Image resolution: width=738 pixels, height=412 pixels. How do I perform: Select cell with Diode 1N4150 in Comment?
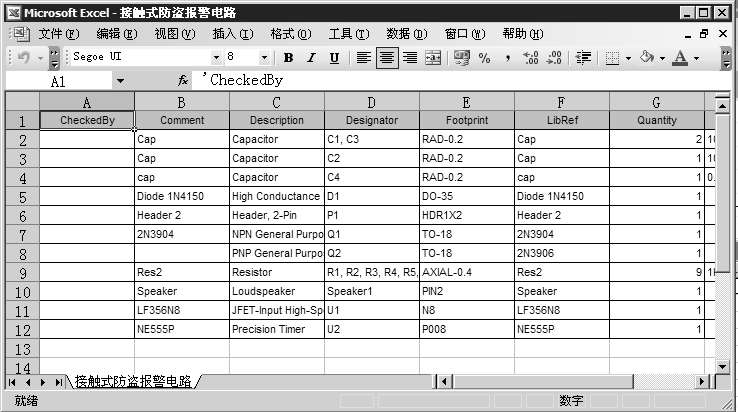[x=182, y=196]
